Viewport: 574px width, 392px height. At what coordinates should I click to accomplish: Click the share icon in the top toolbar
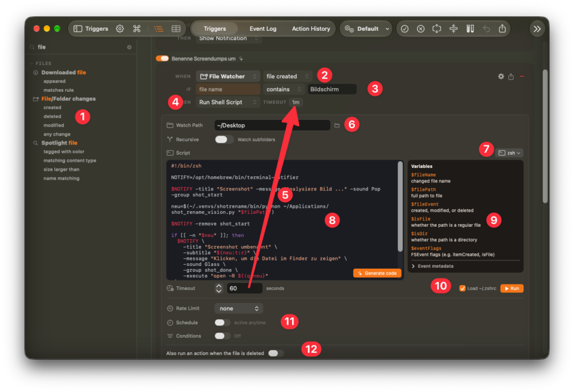502,28
